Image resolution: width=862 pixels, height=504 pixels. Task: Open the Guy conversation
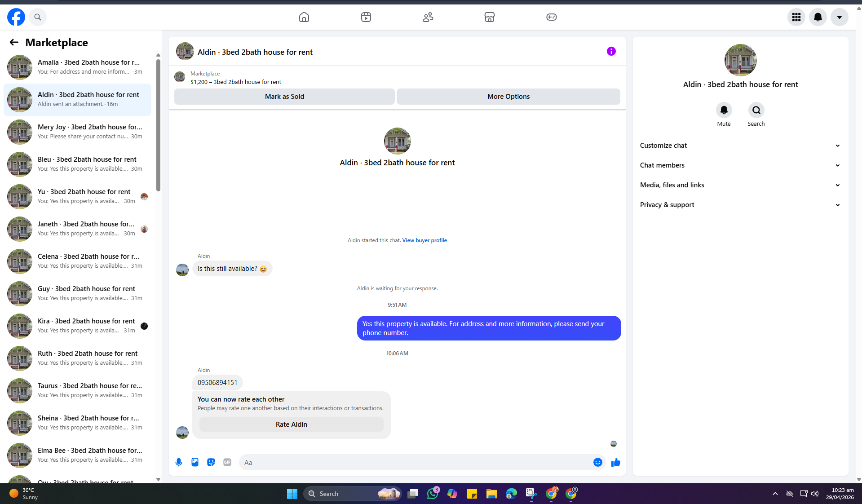[x=77, y=293]
